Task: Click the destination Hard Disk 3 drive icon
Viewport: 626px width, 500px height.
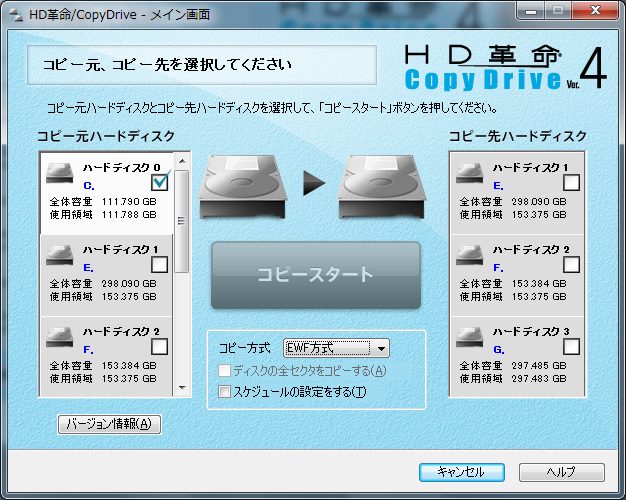Action: pos(470,337)
